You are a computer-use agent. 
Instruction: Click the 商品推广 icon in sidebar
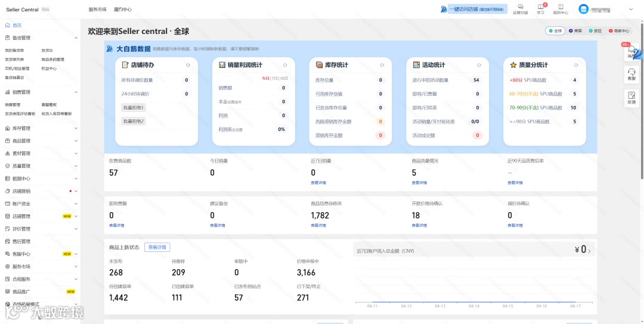click(7, 292)
